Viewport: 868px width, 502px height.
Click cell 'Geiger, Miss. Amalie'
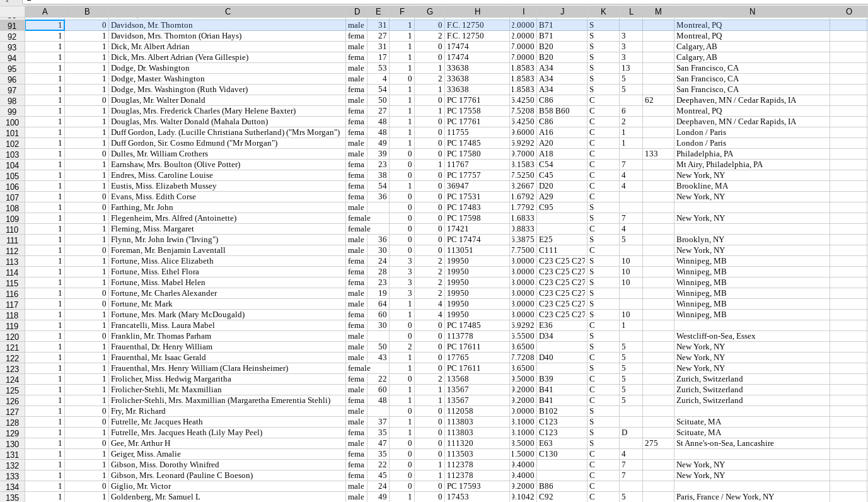pos(228,454)
